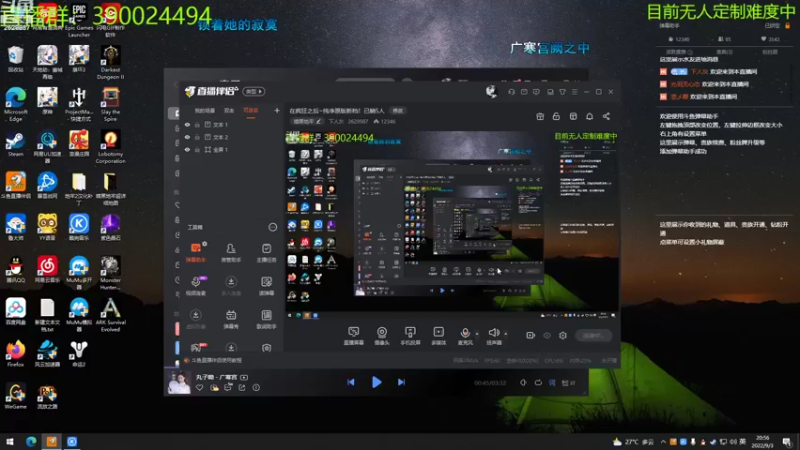Open the mail icon in title bar
This screenshot has height=450, width=800.
point(524,92)
